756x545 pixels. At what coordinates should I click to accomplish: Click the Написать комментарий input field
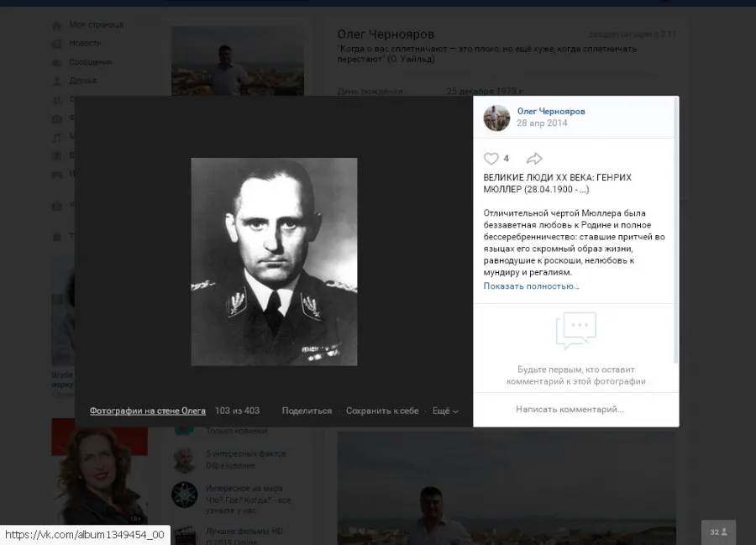(570, 410)
